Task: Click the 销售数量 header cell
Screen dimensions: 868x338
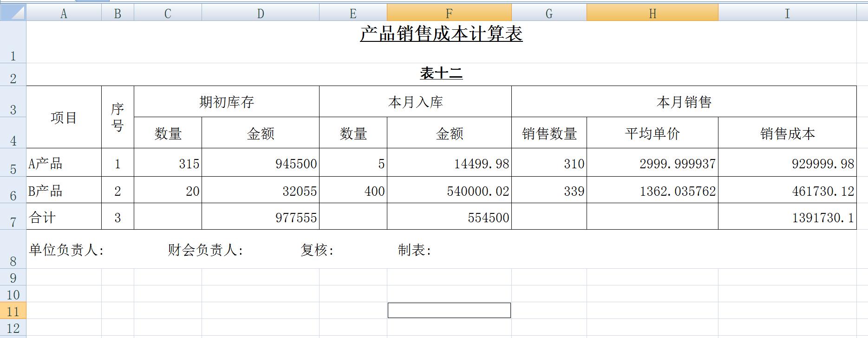Action: click(549, 133)
